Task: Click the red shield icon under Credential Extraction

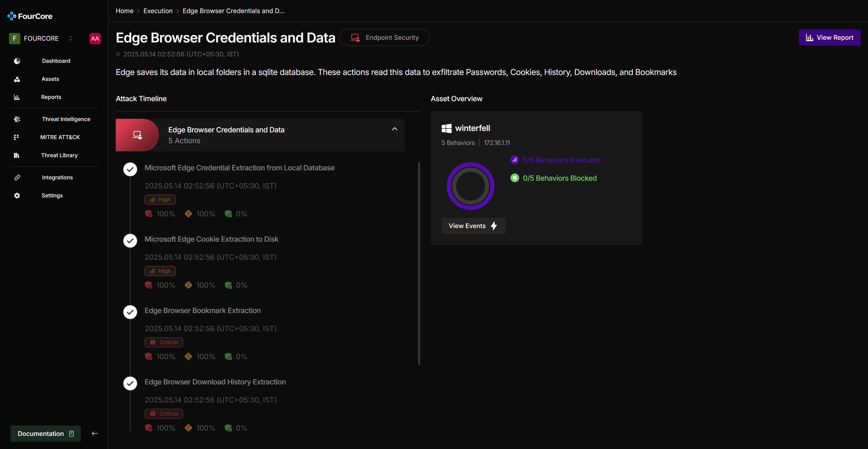Action: click(149, 214)
